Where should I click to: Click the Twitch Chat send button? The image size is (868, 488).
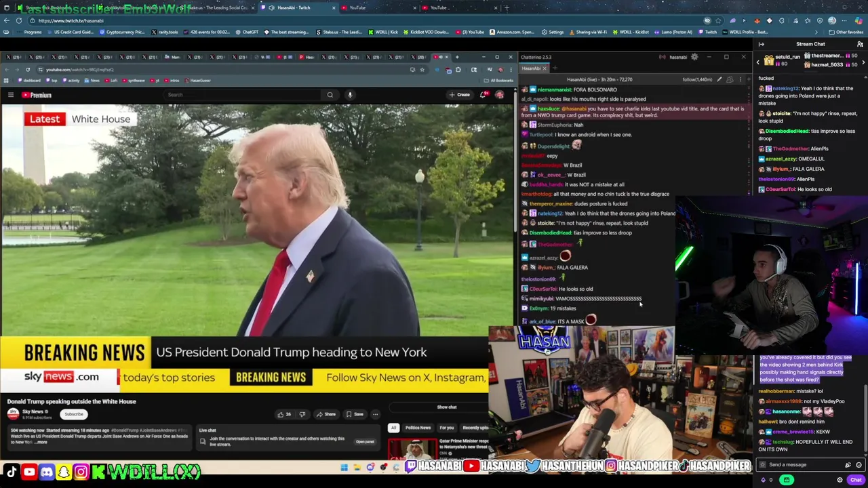856,480
